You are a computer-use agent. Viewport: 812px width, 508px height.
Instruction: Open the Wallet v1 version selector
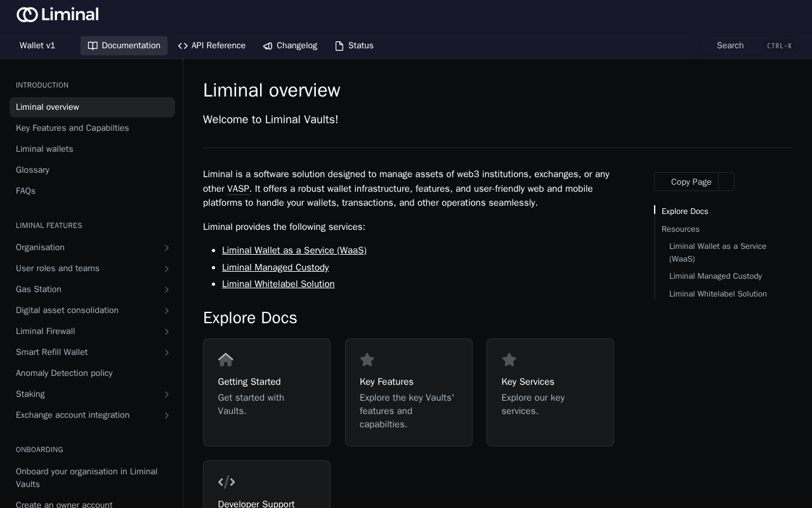click(37, 46)
